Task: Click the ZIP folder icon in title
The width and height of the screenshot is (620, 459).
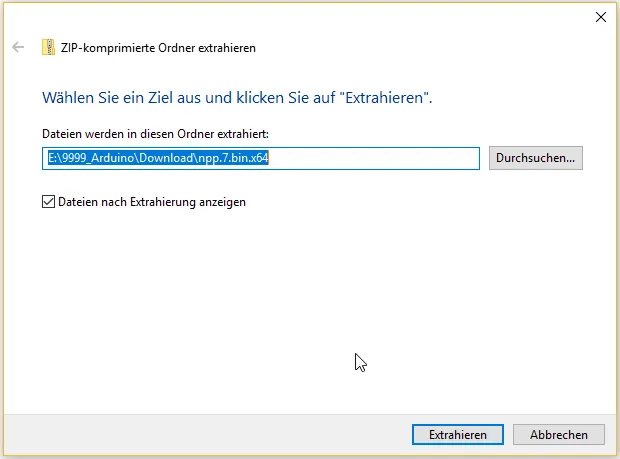Action: tap(48, 47)
